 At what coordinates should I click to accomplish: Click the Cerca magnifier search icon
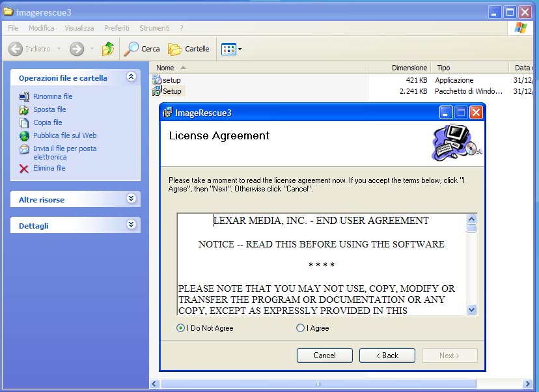pyautogui.click(x=131, y=49)
